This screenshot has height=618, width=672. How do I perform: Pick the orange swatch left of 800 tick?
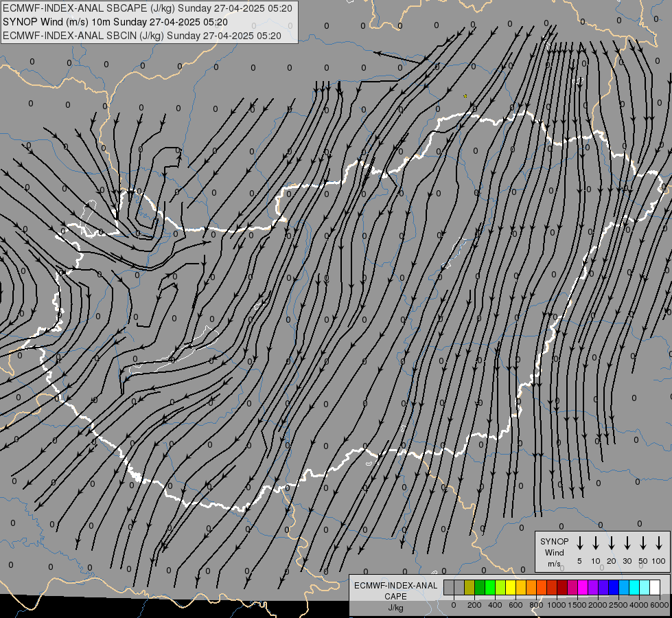[531, 587]
